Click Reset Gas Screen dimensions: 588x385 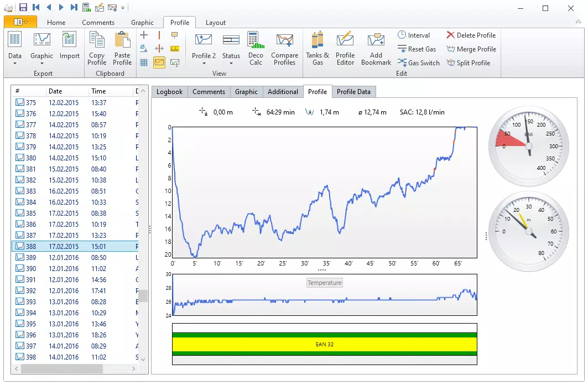pos(417,49)
